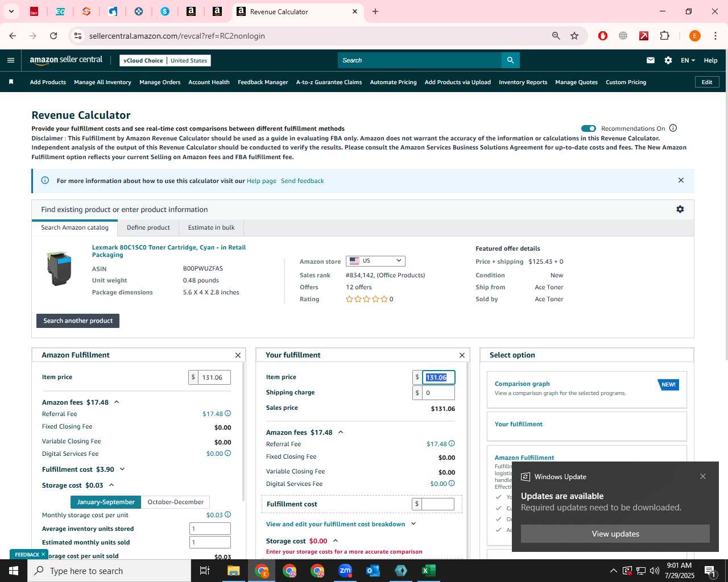Click the Help link in the header
This screenshot has height=582, width=728.
[710, 60]
